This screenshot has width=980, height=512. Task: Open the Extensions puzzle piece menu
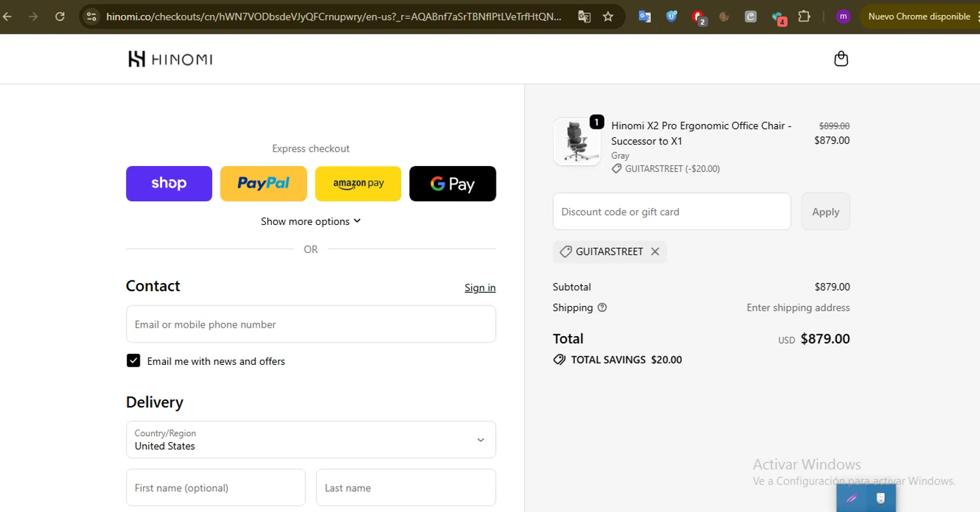804,16
